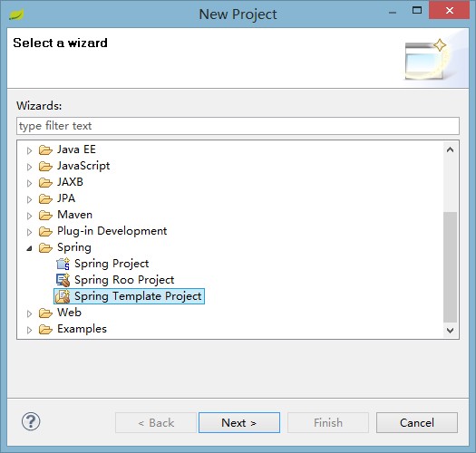Select the Maven label

tap(74, 215)
